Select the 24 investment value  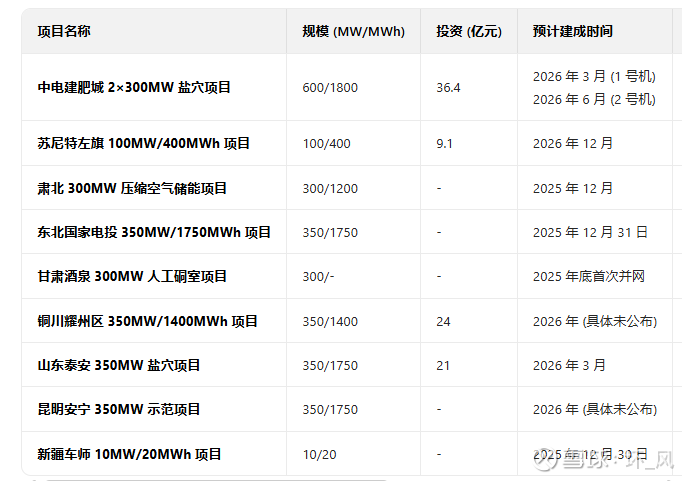pyautogui.click(x=443, y=321)
